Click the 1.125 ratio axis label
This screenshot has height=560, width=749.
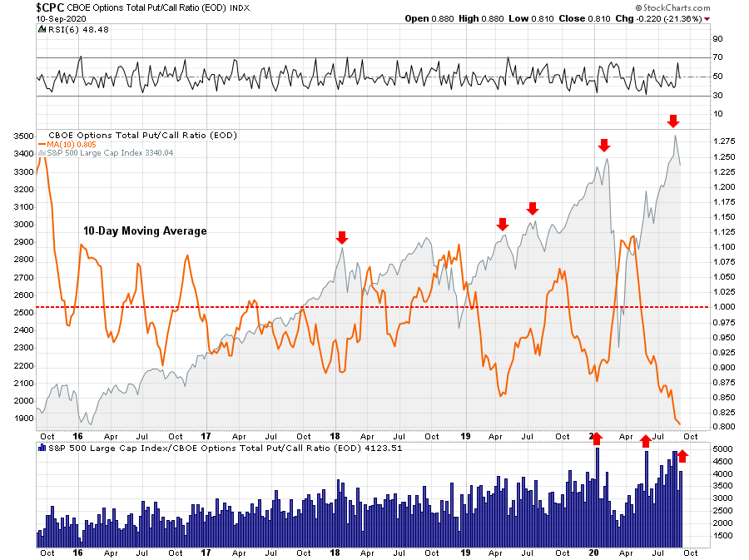(724, 232)
